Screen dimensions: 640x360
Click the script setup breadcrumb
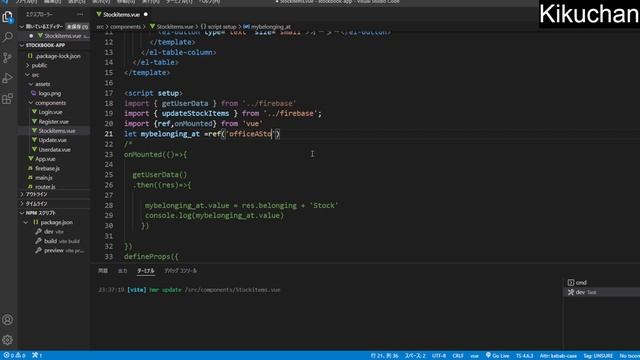coord(218,27)
